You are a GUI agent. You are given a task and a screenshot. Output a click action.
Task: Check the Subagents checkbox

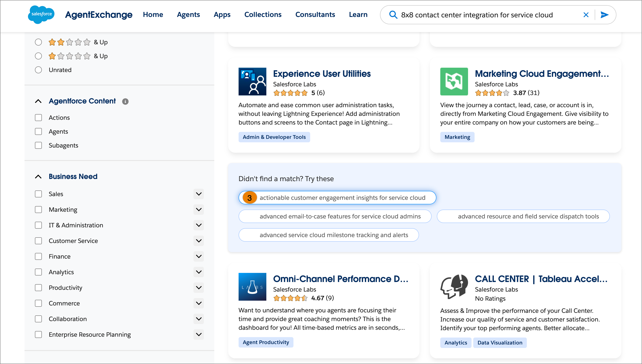click(38, 145)
